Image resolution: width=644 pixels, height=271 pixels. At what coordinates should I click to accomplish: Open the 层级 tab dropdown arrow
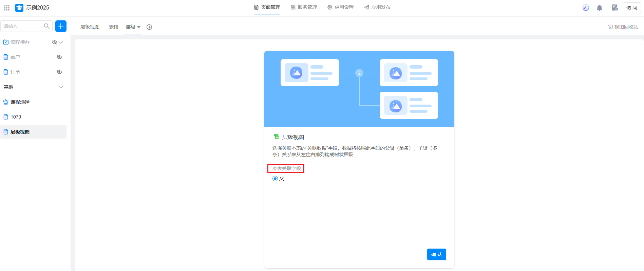139,27
